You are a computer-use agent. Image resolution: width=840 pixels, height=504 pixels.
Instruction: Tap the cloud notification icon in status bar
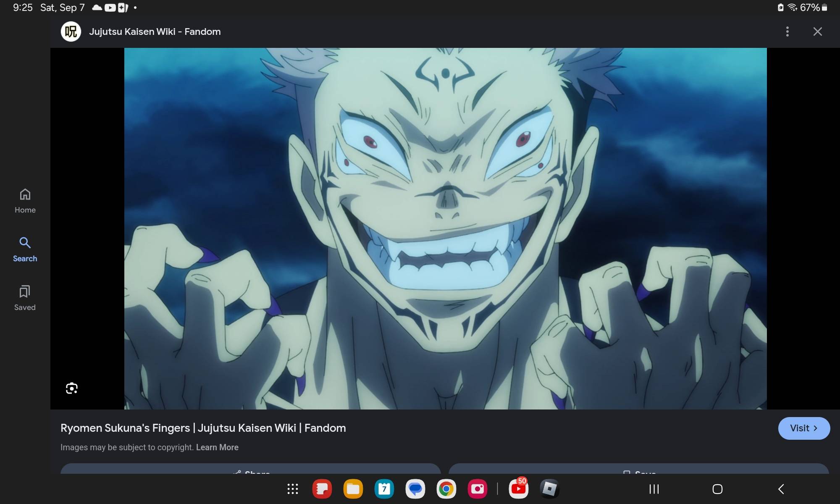coord(97,8)
